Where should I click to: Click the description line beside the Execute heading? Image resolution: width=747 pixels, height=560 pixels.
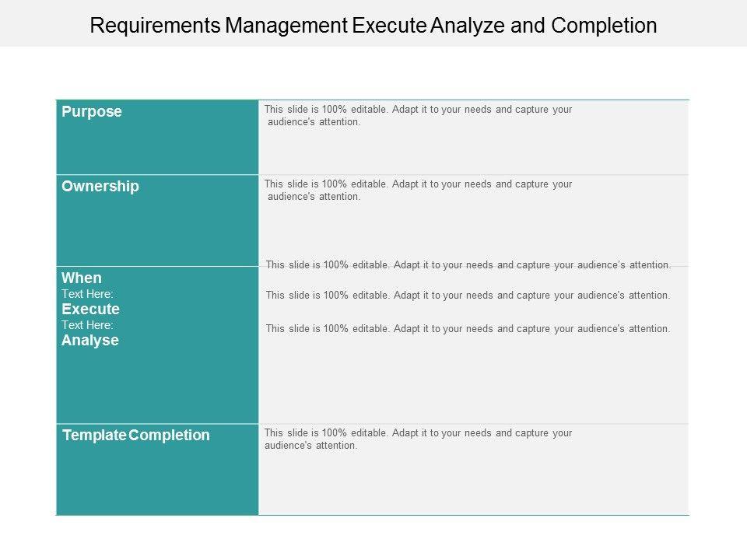(x=468, y=296)
